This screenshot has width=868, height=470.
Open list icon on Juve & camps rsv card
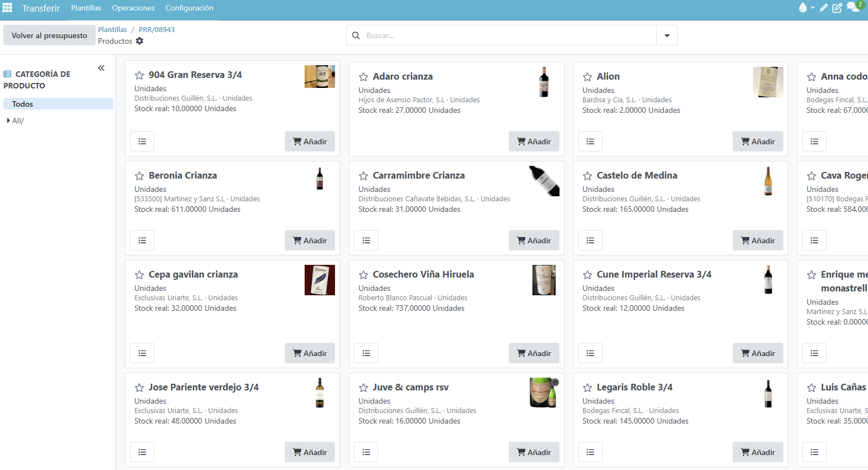pos(366,452)
